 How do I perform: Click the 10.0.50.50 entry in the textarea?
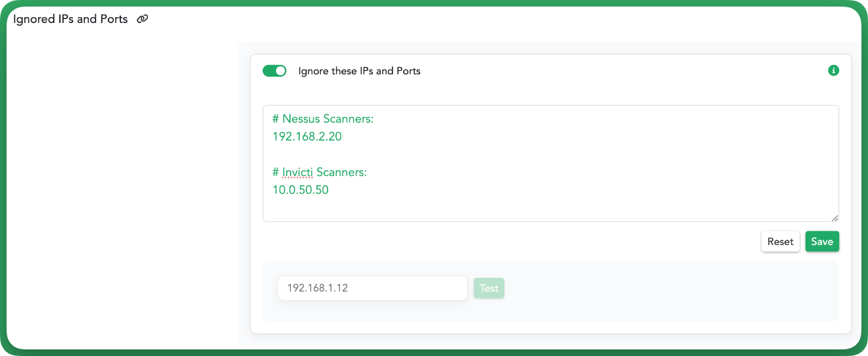pos(301,190)
